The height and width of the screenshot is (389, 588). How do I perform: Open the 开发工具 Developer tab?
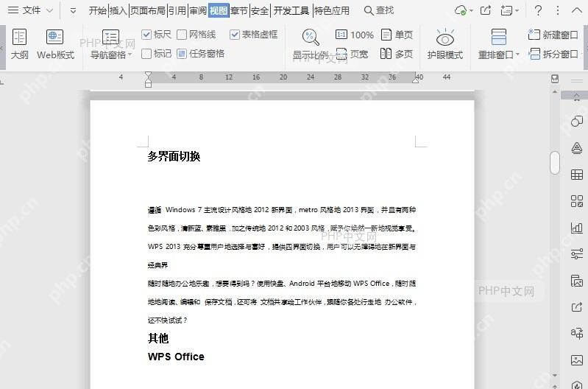(x=291, y=10)
